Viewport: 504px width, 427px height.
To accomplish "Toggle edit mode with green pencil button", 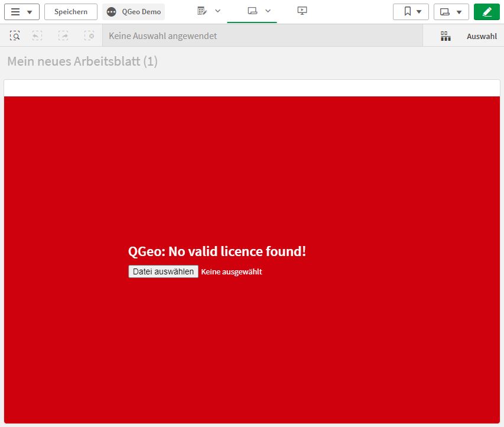I will pyautogui.click(x=487, y=12).
